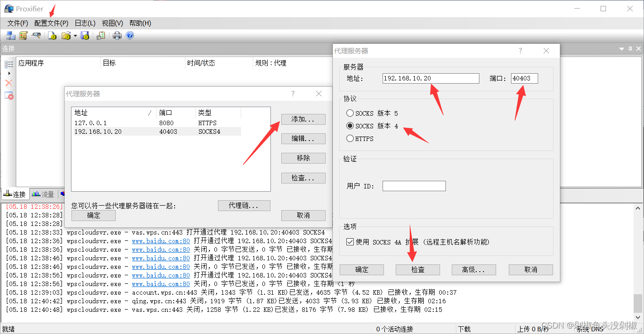Image resolution: width=644 pixels, height=334 pixels.
Task: Open Name Resolution (.com magnifier) icon
Action: (x=37, y=35)
